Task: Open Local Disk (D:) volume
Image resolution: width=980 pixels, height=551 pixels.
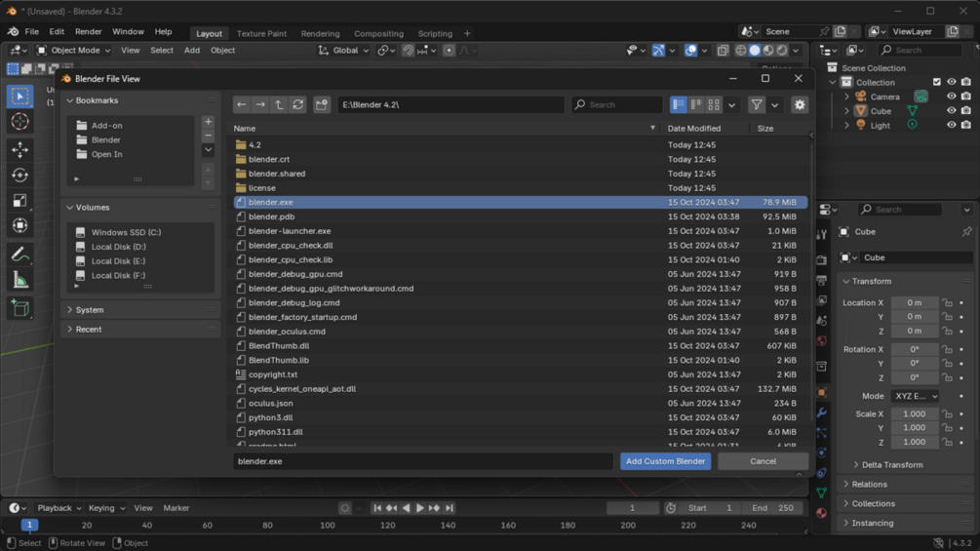Action: 118,247
